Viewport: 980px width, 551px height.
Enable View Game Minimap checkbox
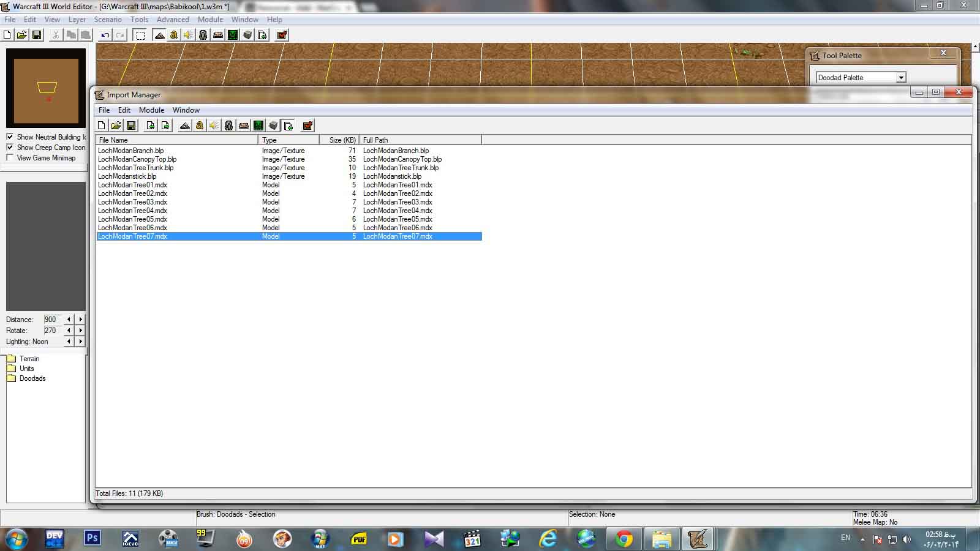10,157
